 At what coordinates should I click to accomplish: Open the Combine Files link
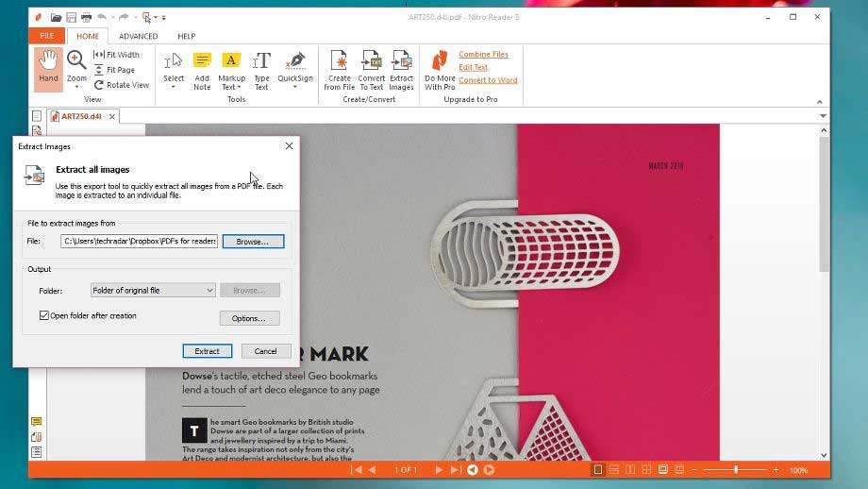click(483, 54)
